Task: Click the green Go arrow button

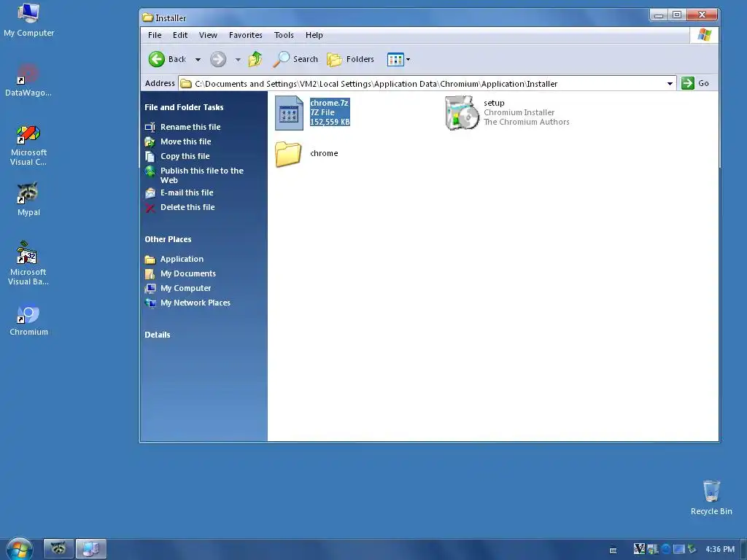Action: tap(687, 83)
